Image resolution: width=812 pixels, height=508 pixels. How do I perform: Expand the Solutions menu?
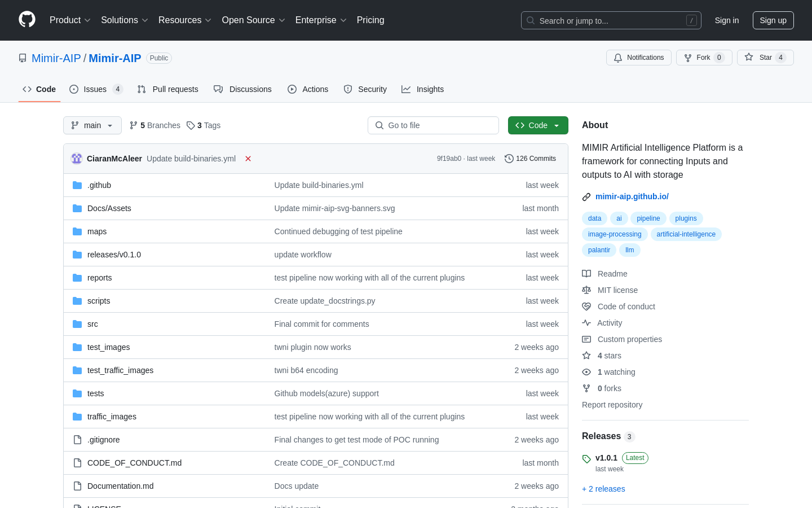click(125, 20)
